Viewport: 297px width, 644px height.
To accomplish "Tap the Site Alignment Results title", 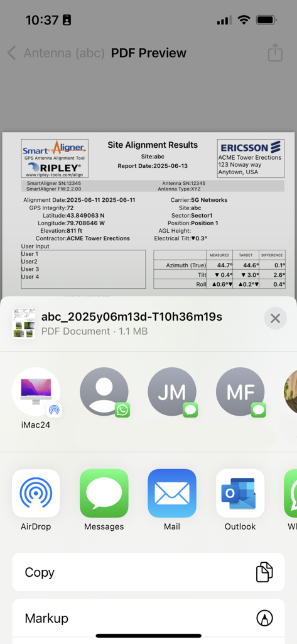I will [x=153, y=145].
